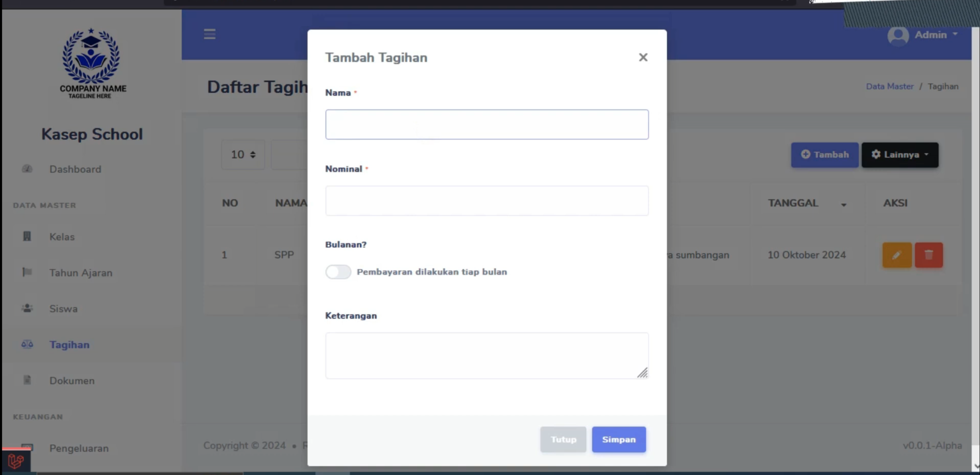Click the Siswa users icon
Viewport: 980px width, 475px height.
(27, 308)
